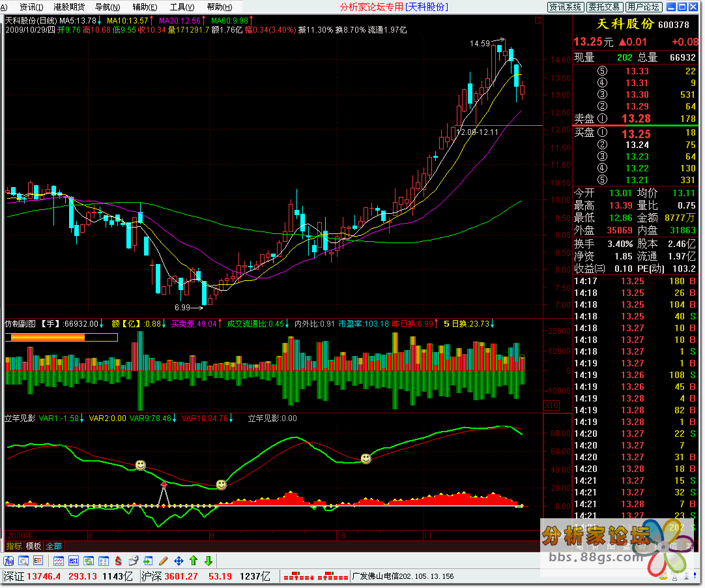Image resolution: width=705 pixels, height=588 pixels.
Task: Click the 沪深 3601.27 index in status bar
Action: pyautogui.click(x=169, y=576)
